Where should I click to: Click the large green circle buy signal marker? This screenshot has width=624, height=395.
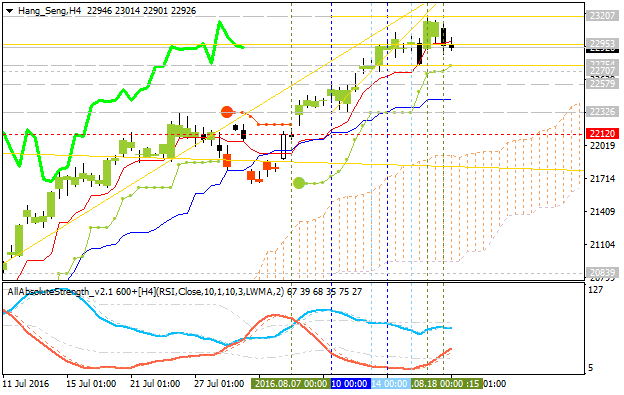point(299,183)
